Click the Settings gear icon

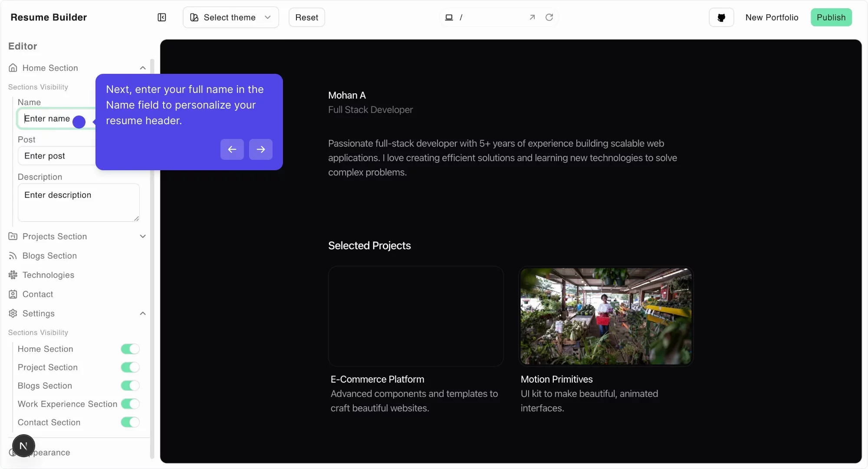tap(13, 313)
